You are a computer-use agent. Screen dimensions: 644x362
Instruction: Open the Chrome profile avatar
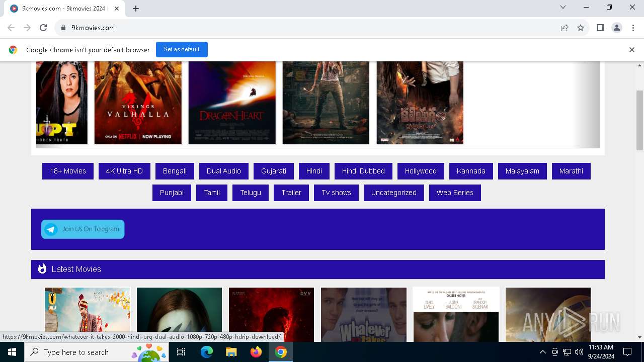[616, 28]
